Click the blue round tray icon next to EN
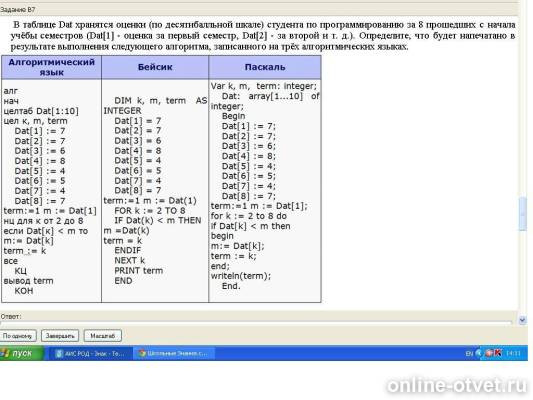Viewport: 533px width, 400px height. coord(479,353)
